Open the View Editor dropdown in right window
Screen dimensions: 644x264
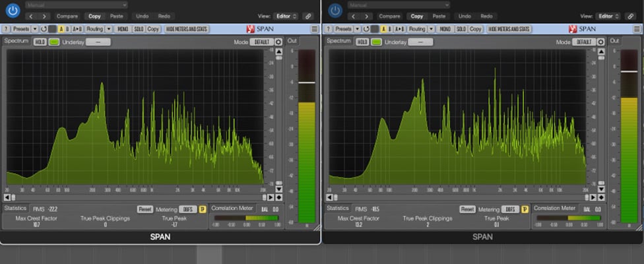608,16
